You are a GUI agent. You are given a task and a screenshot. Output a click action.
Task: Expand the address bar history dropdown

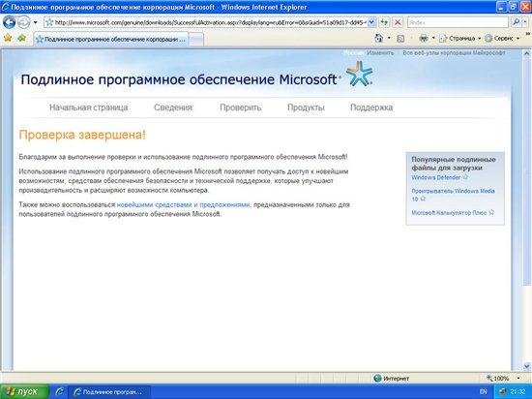(371, 22)
